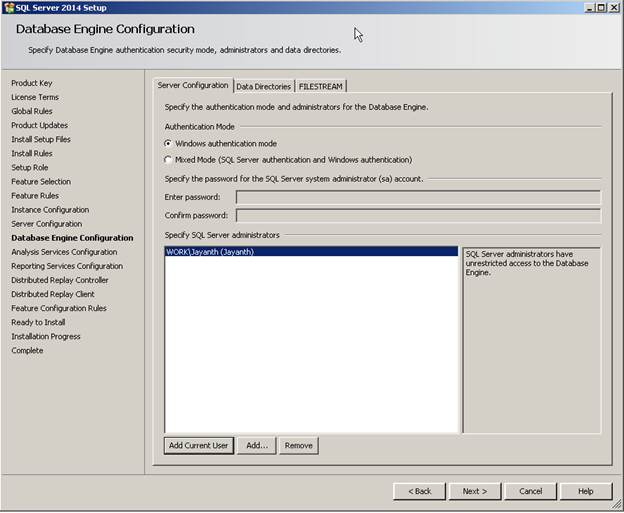The image size is (624, 513).
Task: Minimize the SQL Server Setup window
Action: pos(590,8)
